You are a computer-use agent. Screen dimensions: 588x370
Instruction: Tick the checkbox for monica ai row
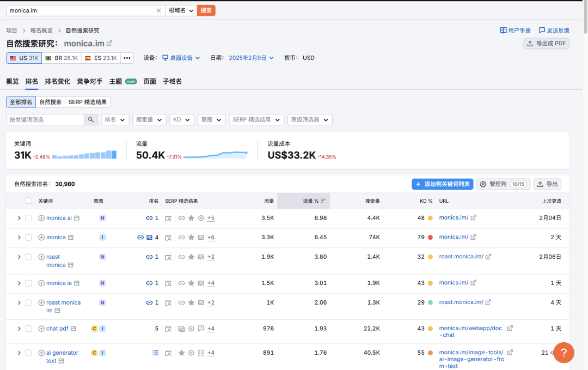pos(28,218)
